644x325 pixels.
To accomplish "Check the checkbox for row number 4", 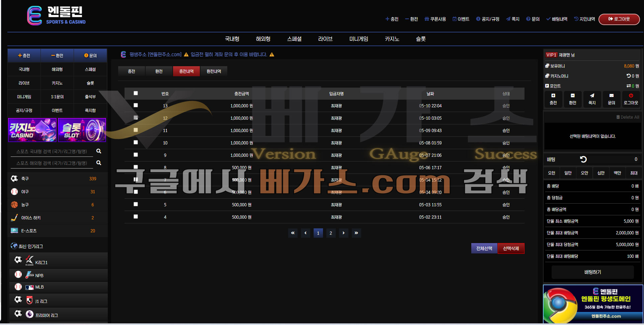I will [x=136, y=217].
